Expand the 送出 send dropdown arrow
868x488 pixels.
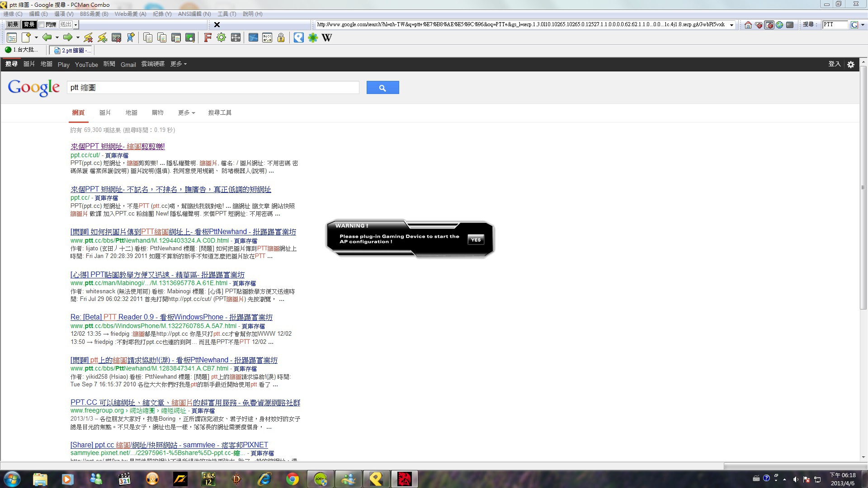click(76, 25)
